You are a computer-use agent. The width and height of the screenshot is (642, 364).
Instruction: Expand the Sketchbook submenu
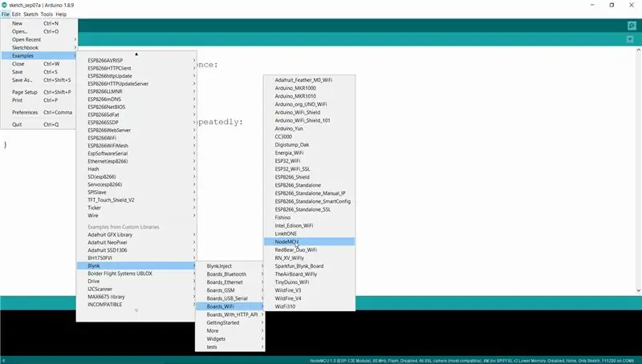pyautogui.click(x=39, y=47)
